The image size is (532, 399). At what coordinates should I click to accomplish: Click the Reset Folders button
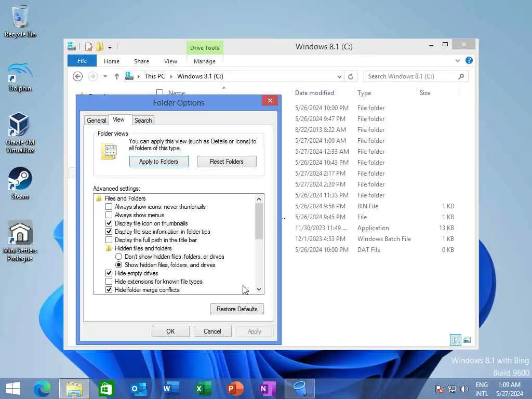point(227,162)
